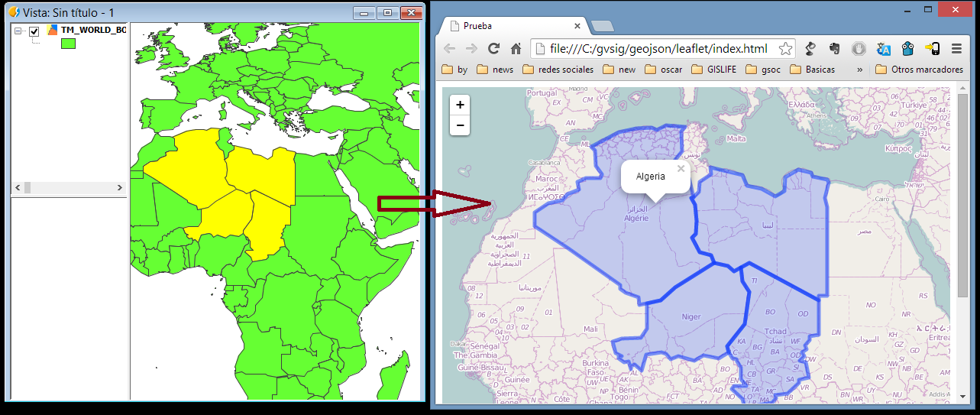Open the Chrome hamburger menu
The image size is (980, 415).
click(956, 49)
